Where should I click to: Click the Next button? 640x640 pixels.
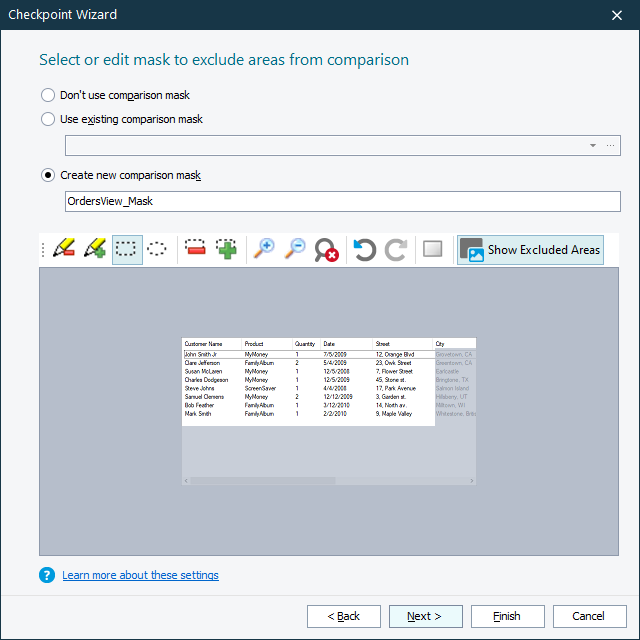(425, 616)
